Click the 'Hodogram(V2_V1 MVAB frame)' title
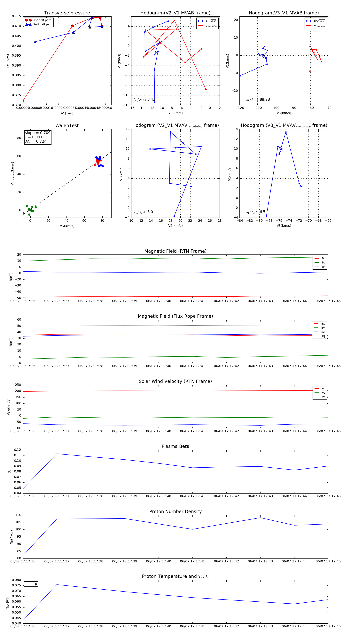This screenshot has width=351, height=644. point(175,13)
